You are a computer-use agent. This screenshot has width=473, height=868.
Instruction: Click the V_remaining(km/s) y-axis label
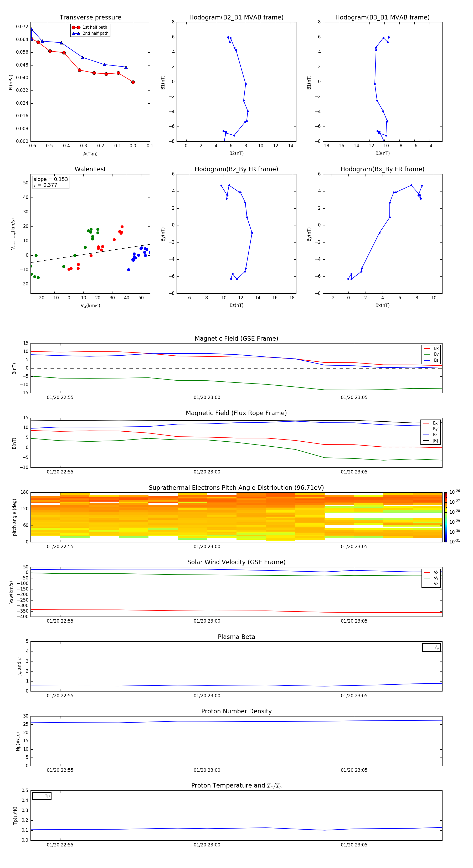pos(13,234)
